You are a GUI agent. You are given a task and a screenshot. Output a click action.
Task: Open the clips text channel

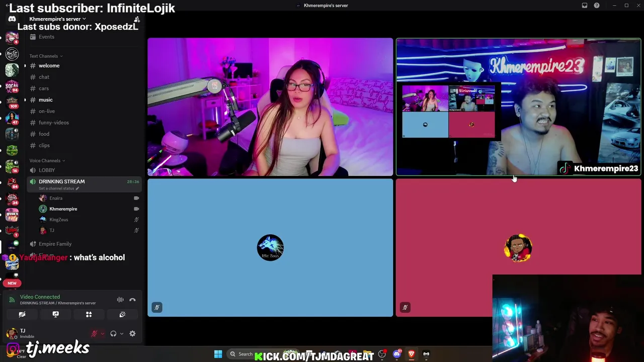(84, 145)
